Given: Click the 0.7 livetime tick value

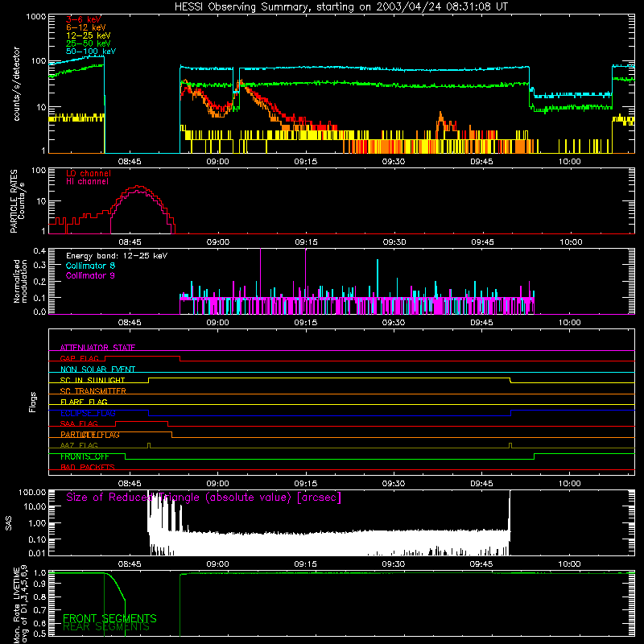Looking at the screenshot, I should click(39, 610).
